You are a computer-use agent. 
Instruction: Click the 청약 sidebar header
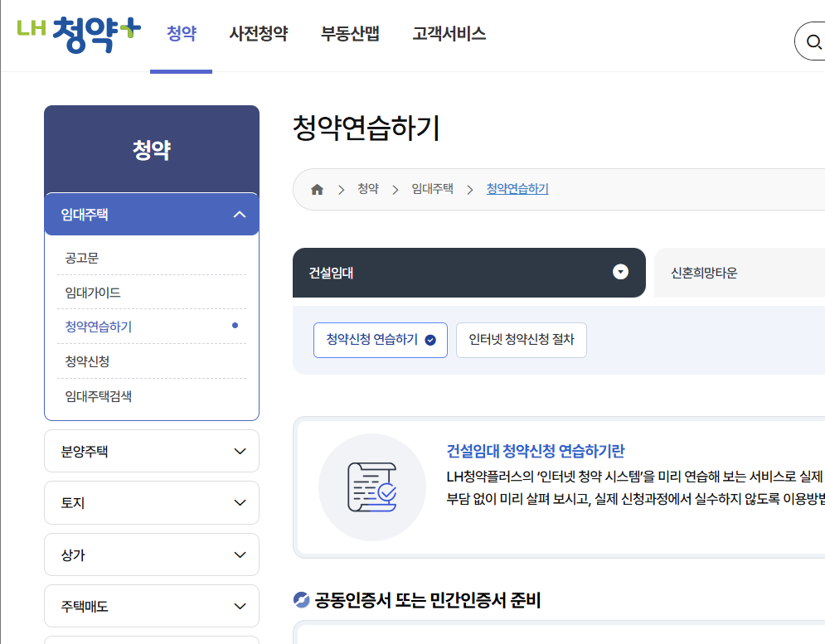click(152, 150)
